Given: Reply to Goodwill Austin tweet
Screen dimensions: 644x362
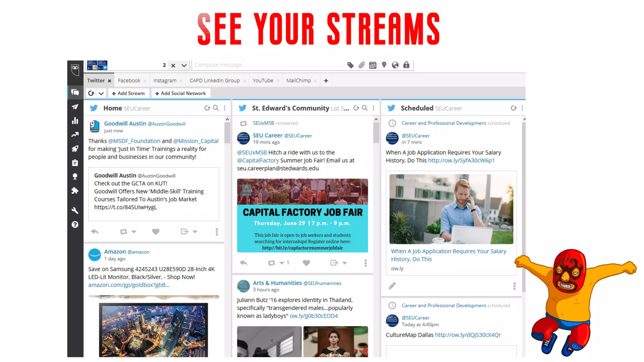Looking at the screenshot, I should tap(95, 232).
